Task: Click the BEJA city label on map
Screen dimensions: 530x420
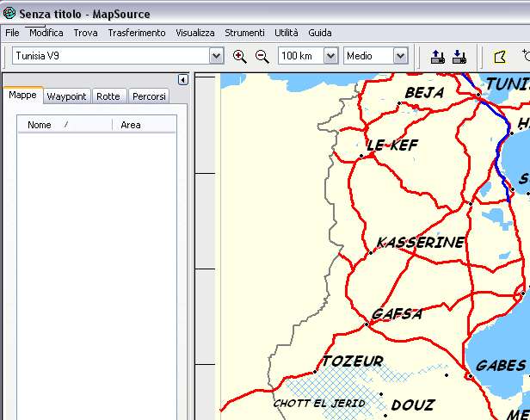Action: (x=424, y=93)
